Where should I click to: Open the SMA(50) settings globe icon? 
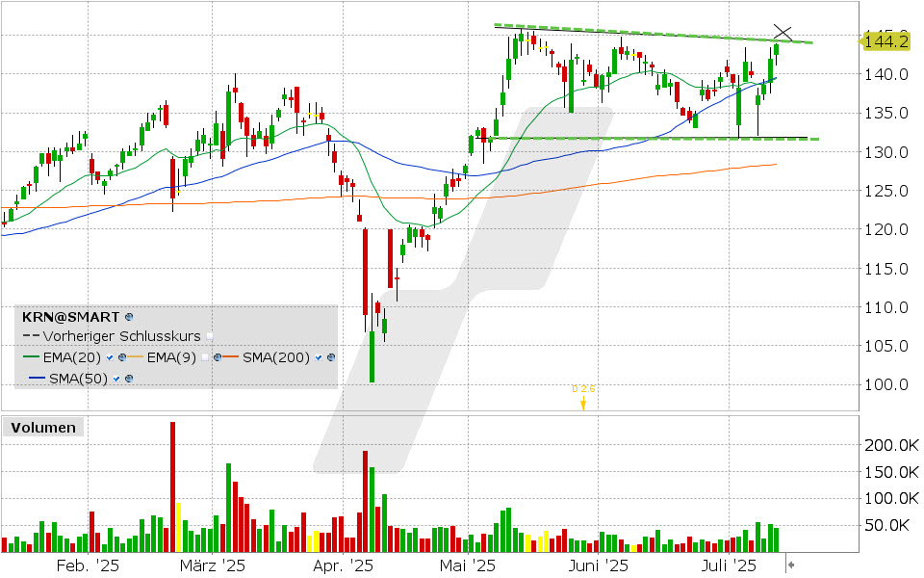(x=129, y=379)
